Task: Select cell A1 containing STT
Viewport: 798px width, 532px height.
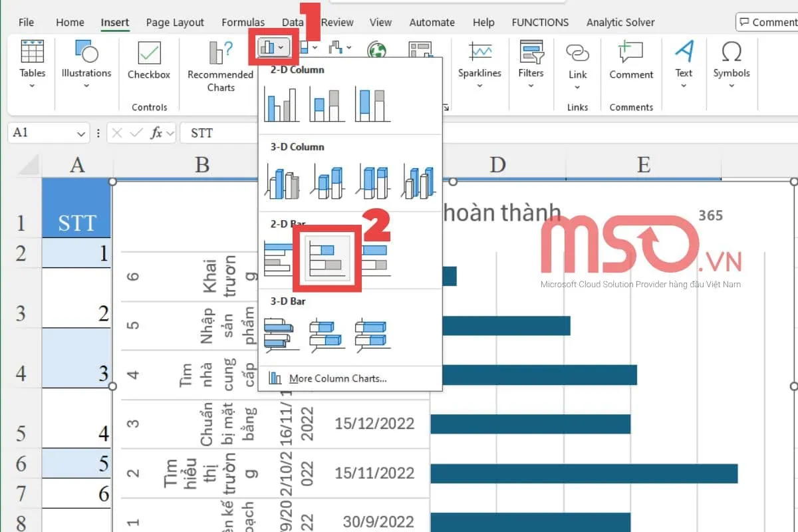Action: point(76,206)
